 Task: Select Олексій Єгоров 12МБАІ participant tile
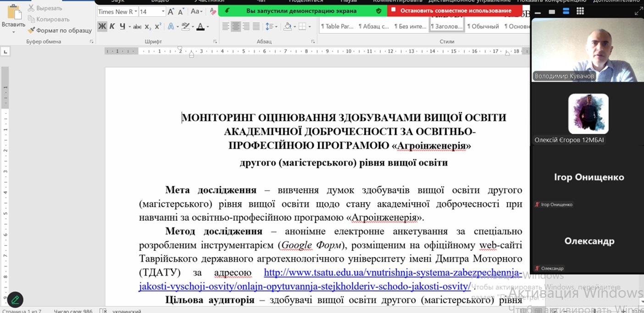588,114
